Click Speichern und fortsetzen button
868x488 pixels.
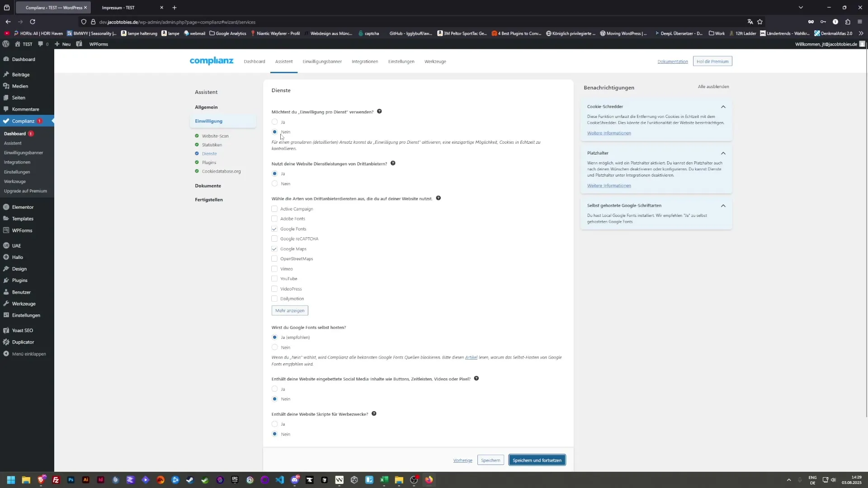[537, 460]
